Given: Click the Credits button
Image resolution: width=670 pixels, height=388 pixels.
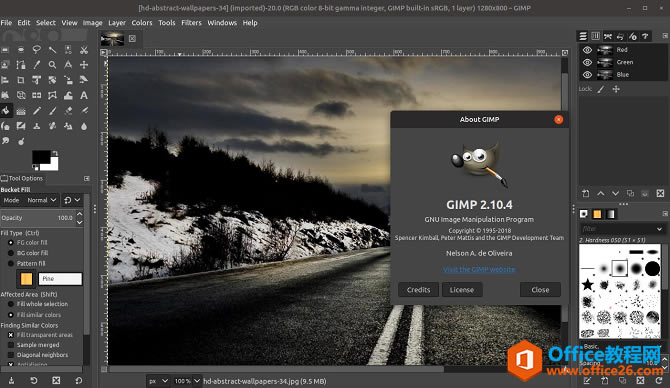Looking at the screenshot, I should pos(418,290).
